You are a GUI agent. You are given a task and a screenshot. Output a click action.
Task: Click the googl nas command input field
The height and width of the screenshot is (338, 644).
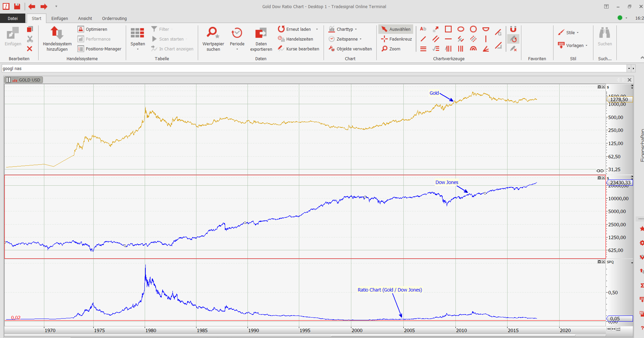coord(312,69)
